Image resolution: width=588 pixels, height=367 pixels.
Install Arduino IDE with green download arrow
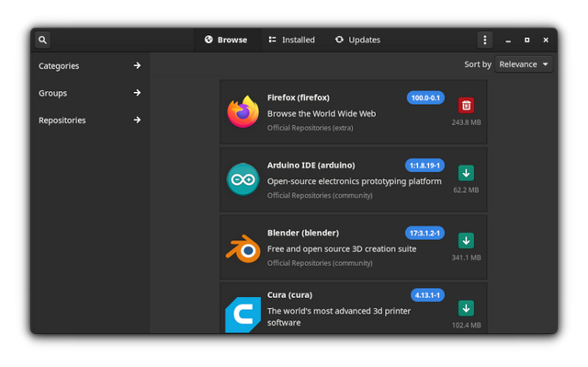tap(466, 173)
